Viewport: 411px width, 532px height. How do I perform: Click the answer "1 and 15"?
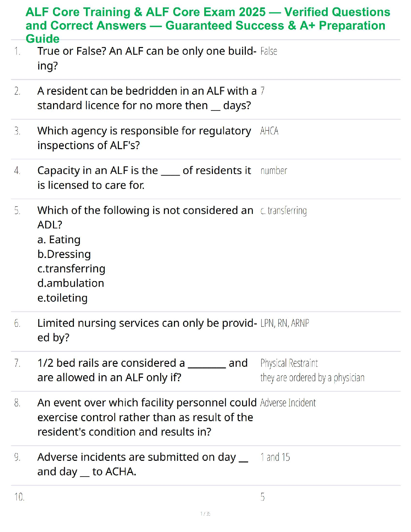click(275, 457)
